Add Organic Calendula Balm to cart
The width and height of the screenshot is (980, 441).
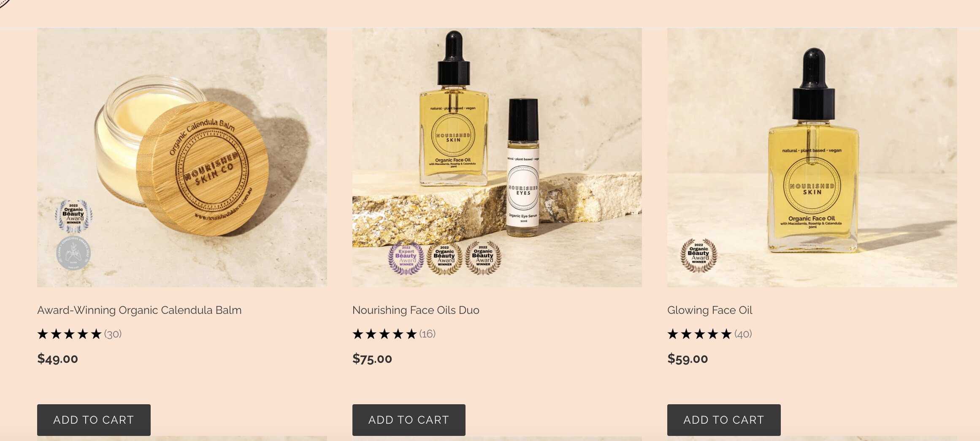pyautogui.click(x=94, y=420)
